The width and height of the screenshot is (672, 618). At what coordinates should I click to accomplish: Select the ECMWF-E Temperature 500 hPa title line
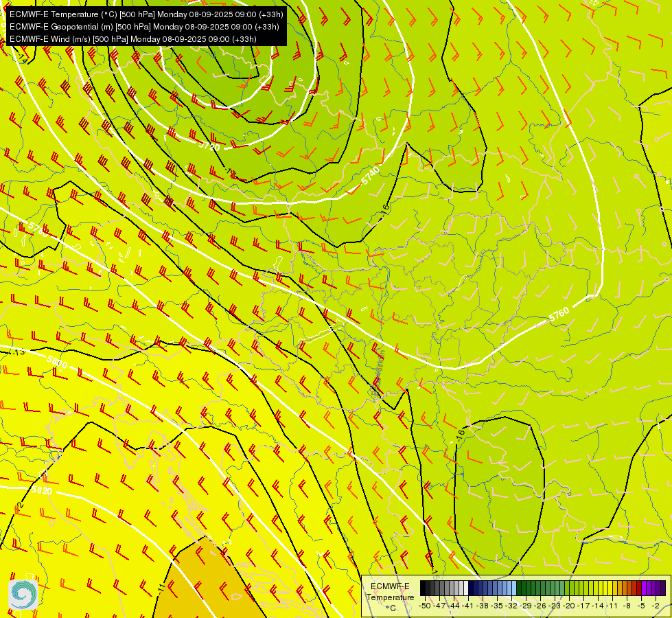(x=146, y=14)
